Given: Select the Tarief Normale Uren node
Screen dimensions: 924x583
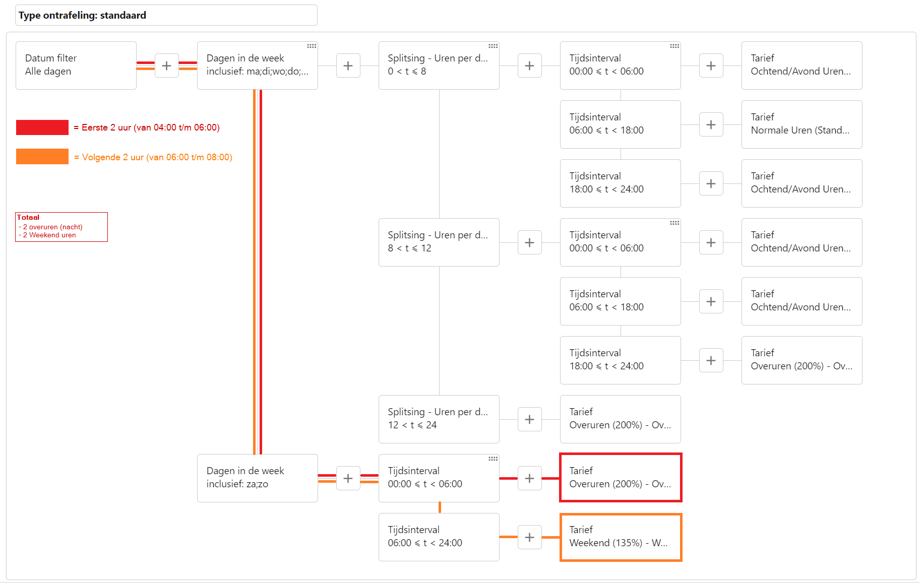Looking at the screenshot, I should tap(802, 124).
